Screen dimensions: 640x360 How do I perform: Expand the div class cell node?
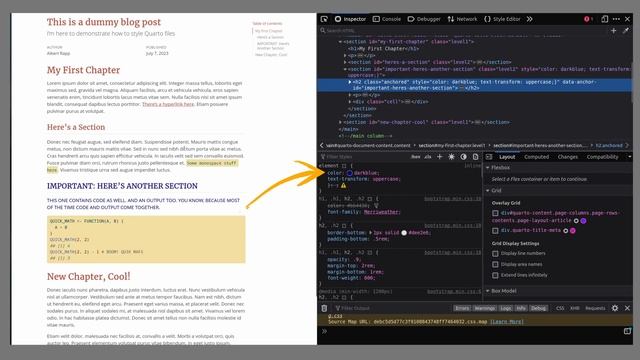coord(350,102)
